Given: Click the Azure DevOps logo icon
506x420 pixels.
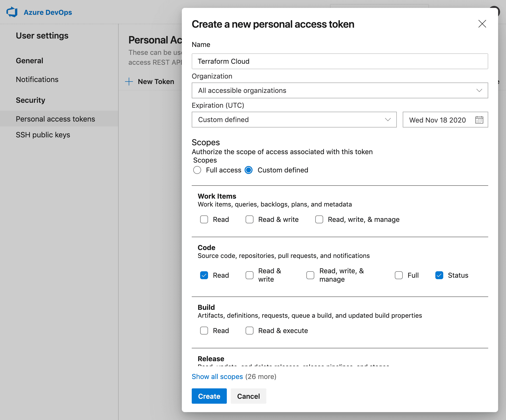Looking at the screenshot, I should [12, 12].
